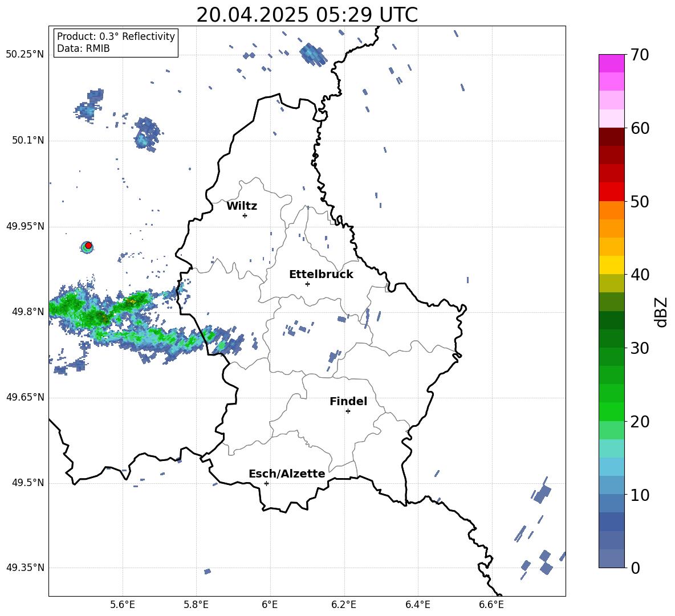Click the colorbar label 70

coord(640,55)
